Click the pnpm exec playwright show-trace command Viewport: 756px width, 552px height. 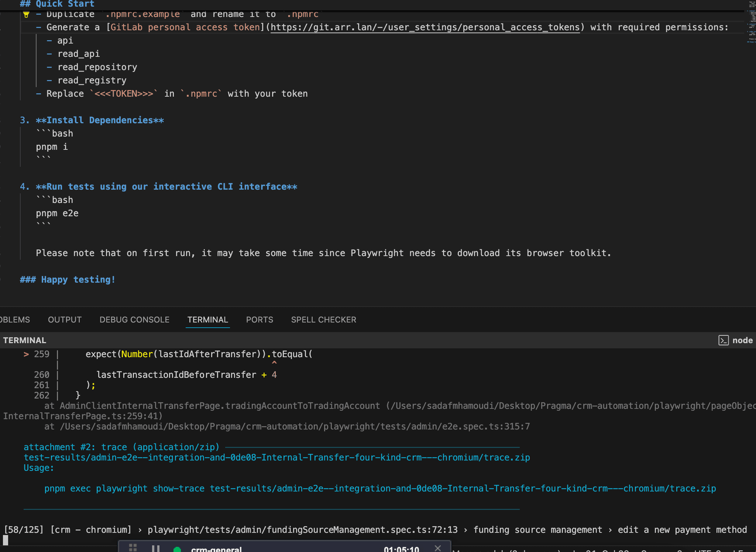tap(380, 489)
